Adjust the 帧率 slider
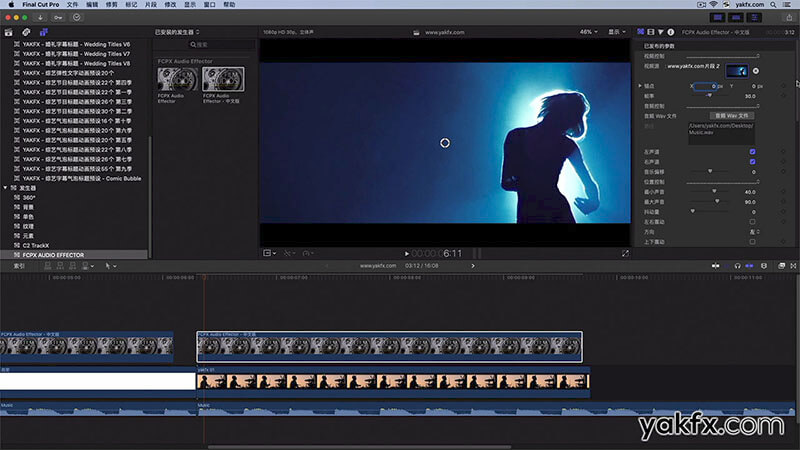Screen dimensions: 800x450 click(711, 96)
